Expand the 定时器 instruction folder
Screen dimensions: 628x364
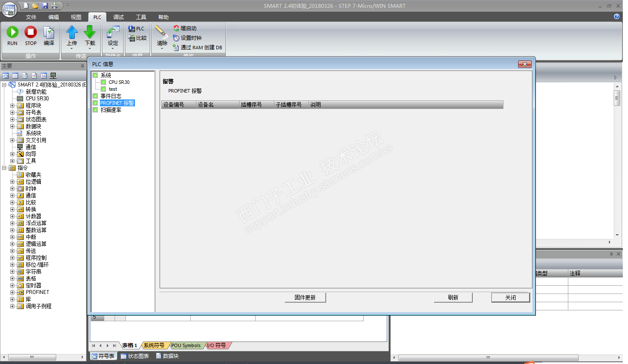[x=13, y=285]
